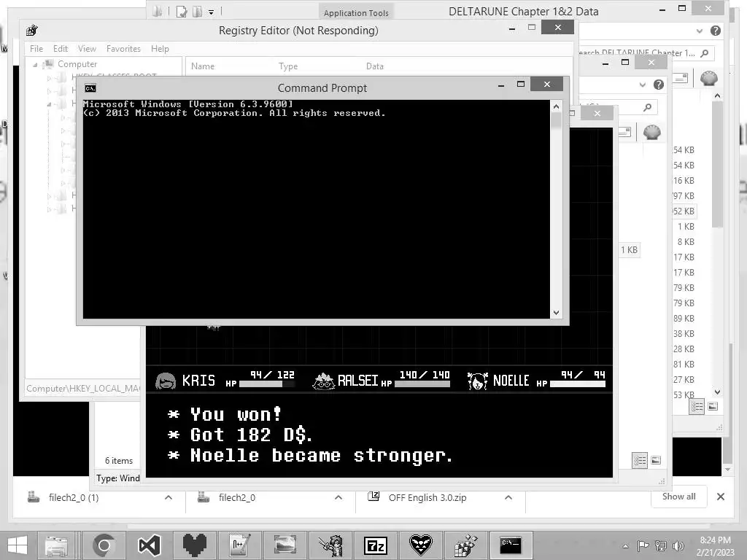Click the network icon in the system tray
Screen dimensions: 747x560
[661, 545]
